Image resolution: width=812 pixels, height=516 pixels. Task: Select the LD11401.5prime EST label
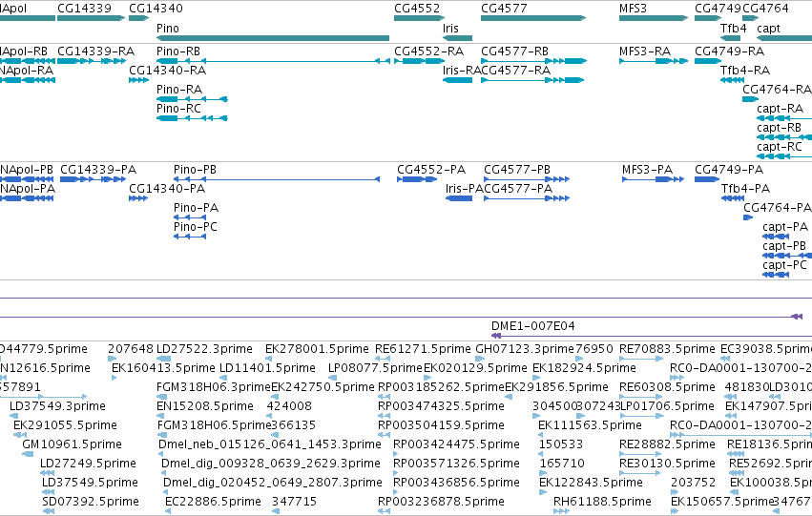tap(268, 368)
